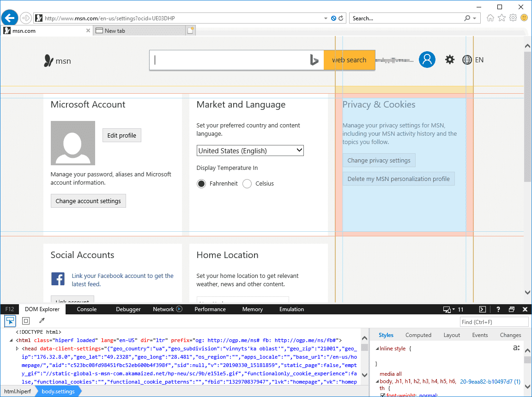Close the msn.com tab
This screenshot has width=532, height=397.
tap(88, 30)
